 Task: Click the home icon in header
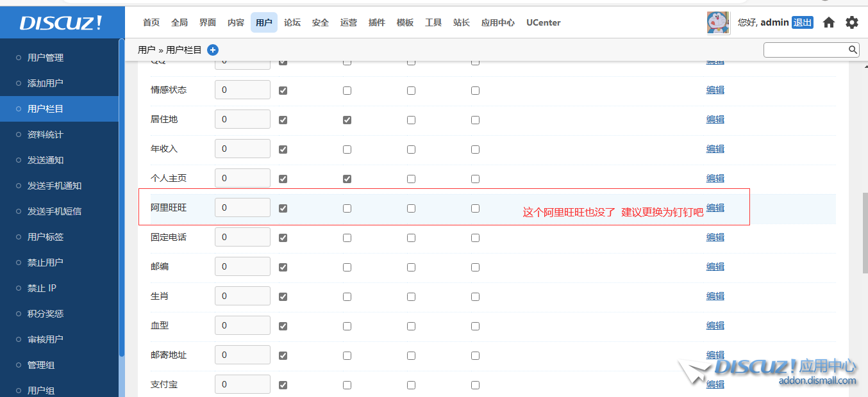829,22
